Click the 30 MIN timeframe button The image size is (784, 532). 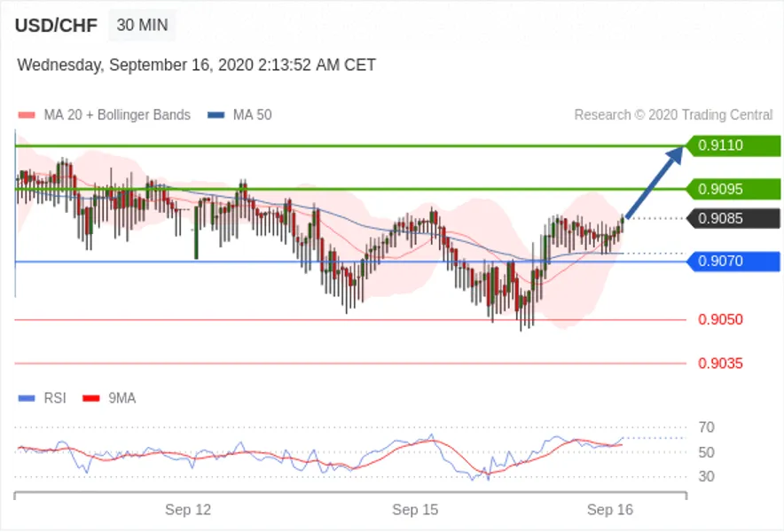(x=142, y=25)
